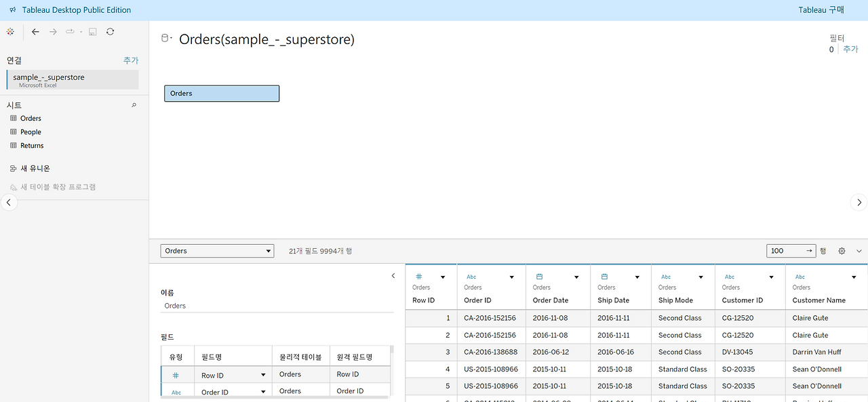The height and width of the screenshot is (402, 868).
Task: Click the 이름 field containing Orders
Action: 277,306
